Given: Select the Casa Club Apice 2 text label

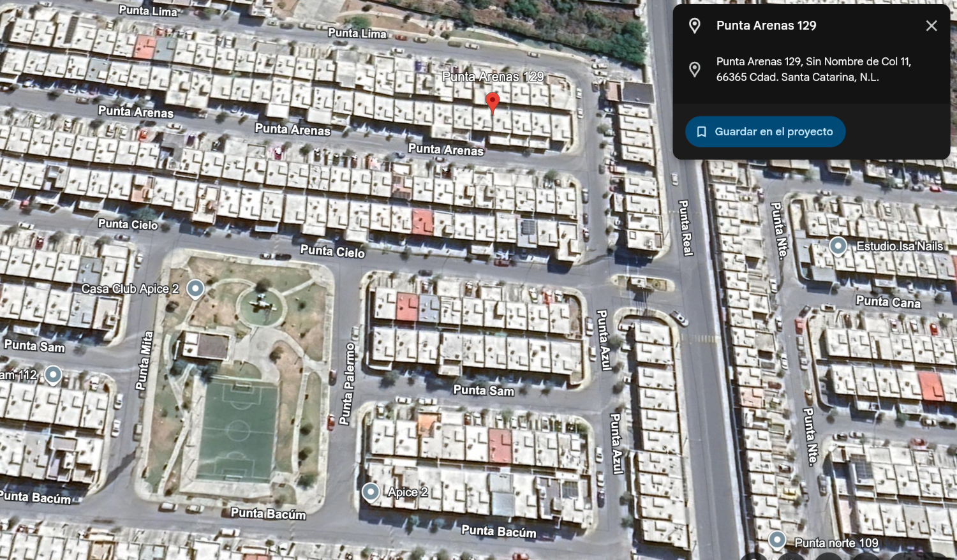Looking at the screenshot, I should [x=130, y=289].
